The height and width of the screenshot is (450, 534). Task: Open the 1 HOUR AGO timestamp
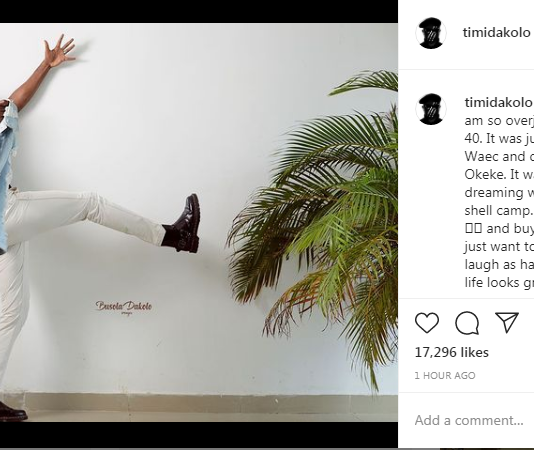(445, 375)
